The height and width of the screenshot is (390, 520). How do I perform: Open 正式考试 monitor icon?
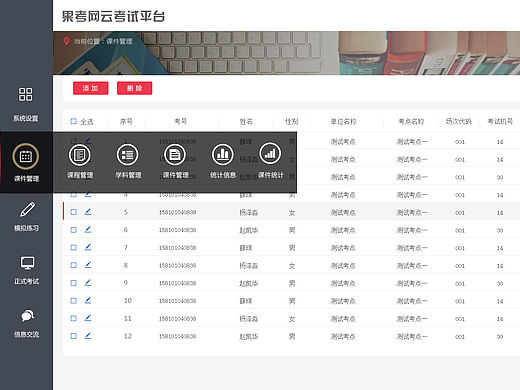(x=27, y=263)
